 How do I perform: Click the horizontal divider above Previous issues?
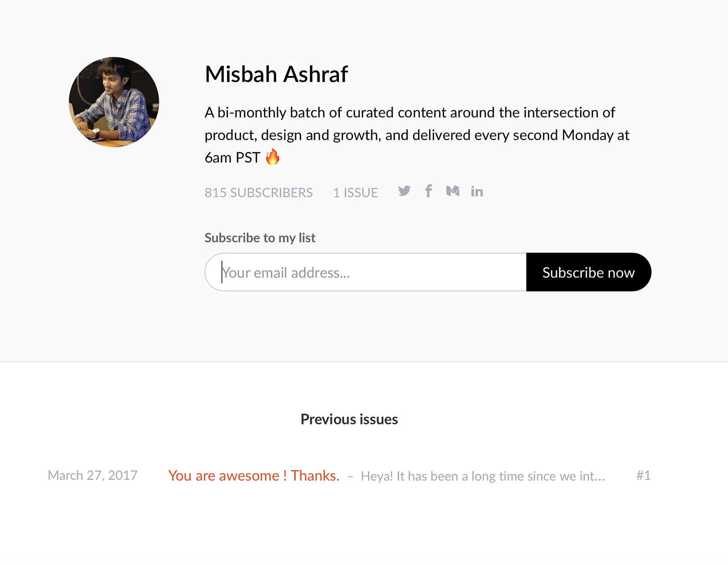pos(364,362)
